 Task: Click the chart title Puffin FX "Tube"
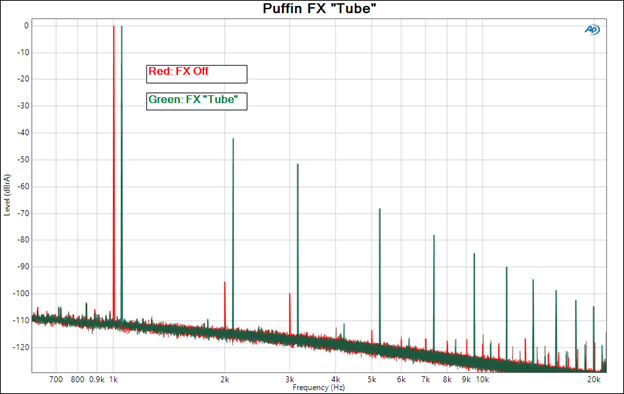point(319,8)
